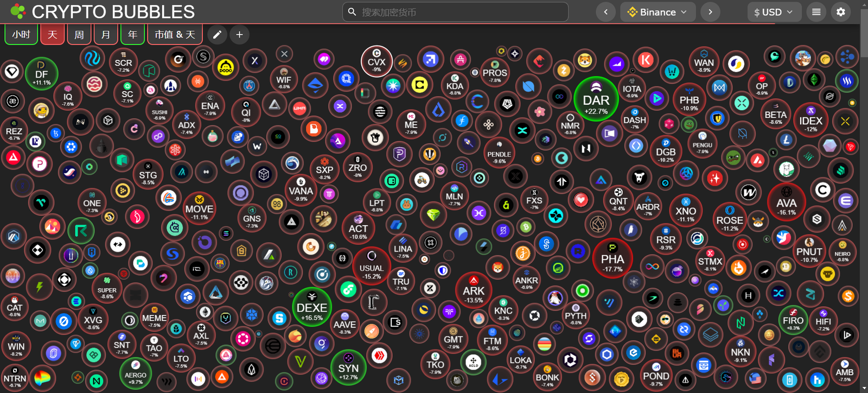Click the PHB -10.9% bubble
Viewport: 868px width, 393px height.
[689, 99]
